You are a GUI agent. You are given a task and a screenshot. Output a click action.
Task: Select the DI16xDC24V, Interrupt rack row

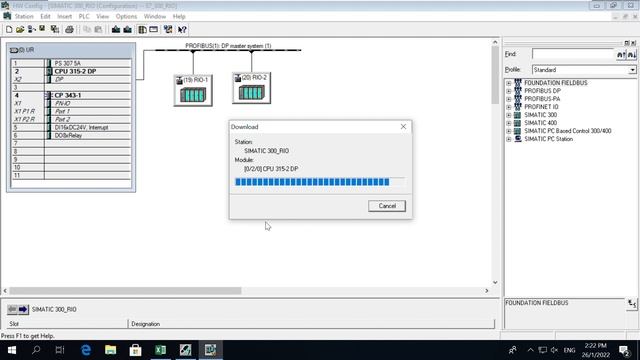point(71,127)
